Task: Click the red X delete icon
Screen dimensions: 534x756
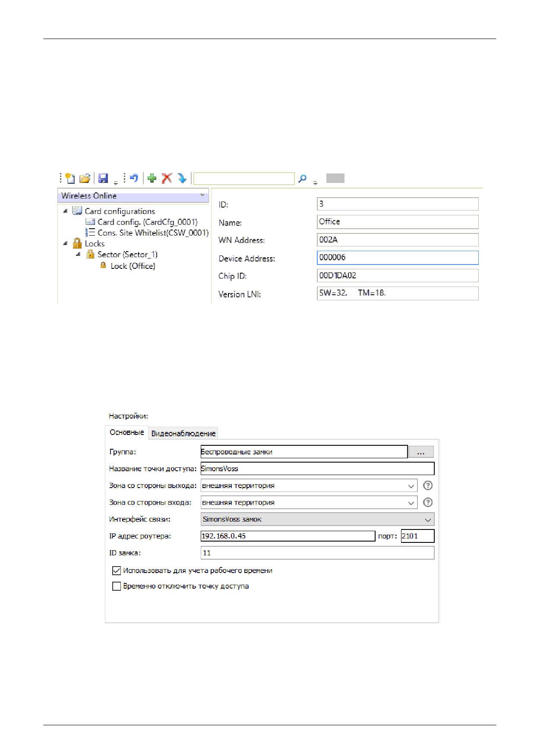Action: [x=167, y=178]
